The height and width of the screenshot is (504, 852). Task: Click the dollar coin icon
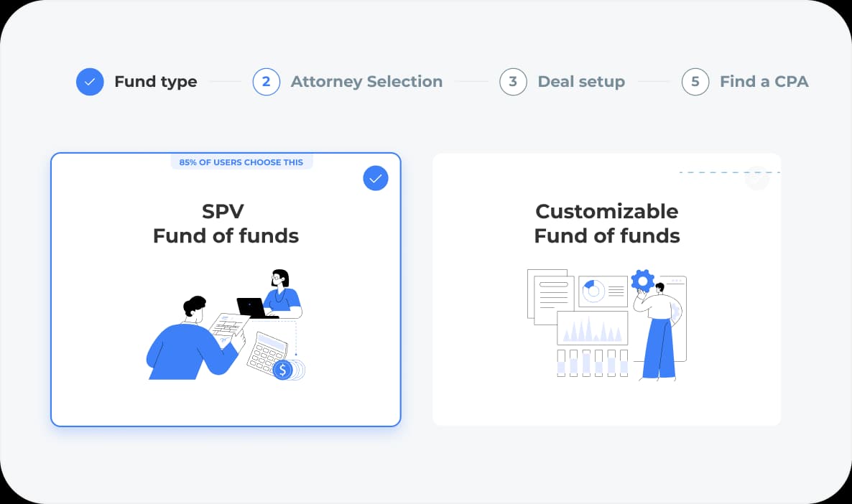pos(283,370)
